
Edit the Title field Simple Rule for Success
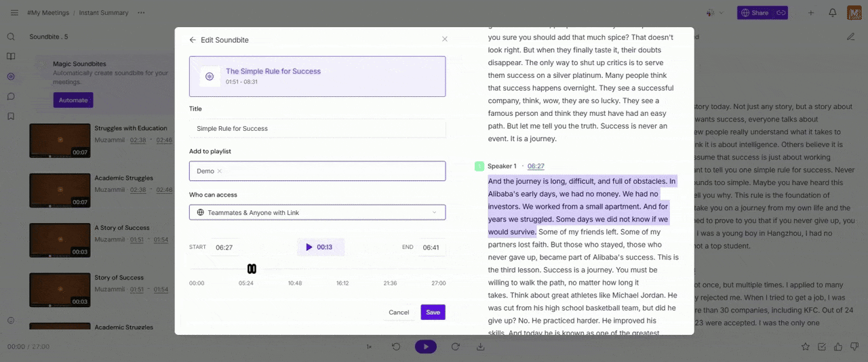tap(317, 128)
